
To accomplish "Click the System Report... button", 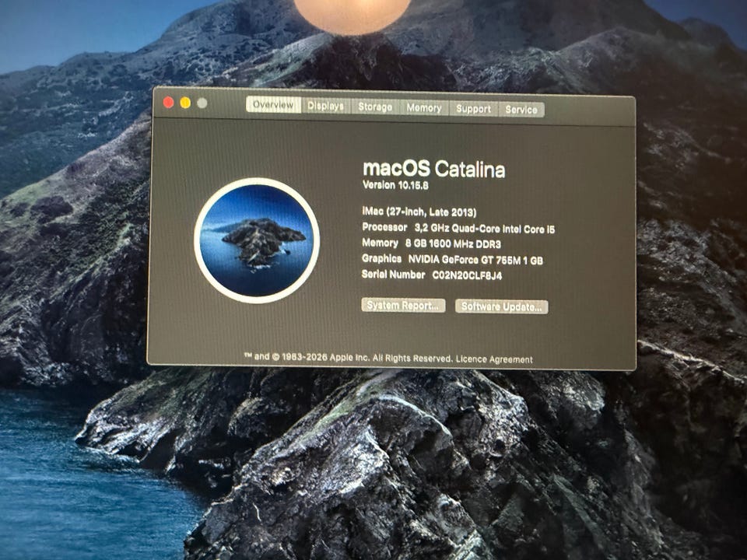I will coord(403,305).
